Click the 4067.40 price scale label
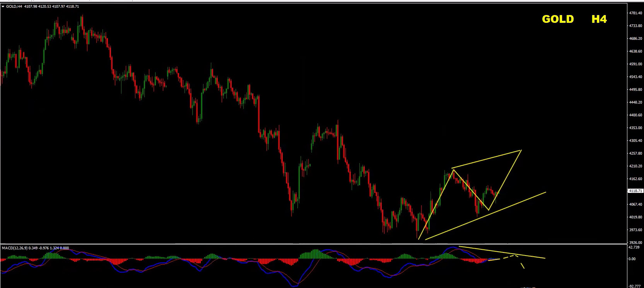This screenshot has width=644, height=288. pos(635,204)
